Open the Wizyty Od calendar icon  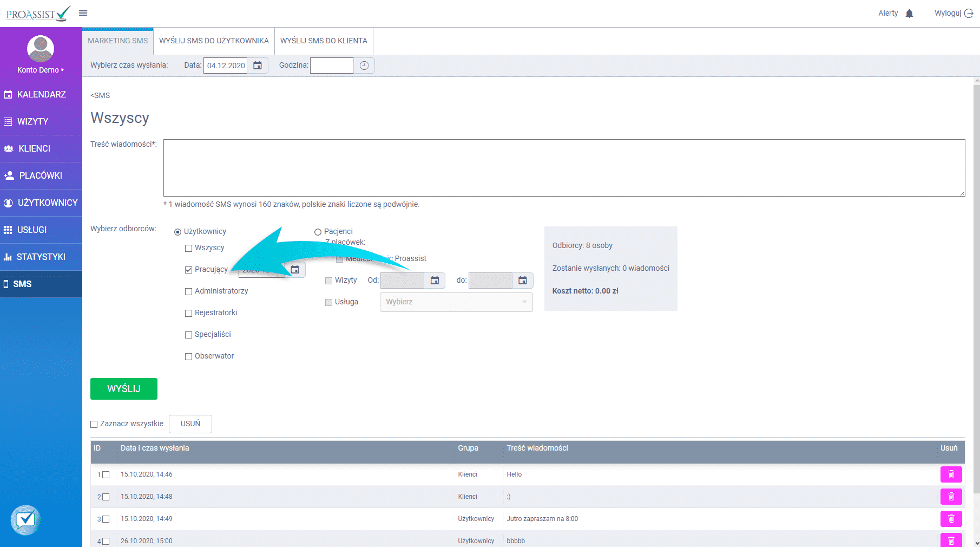[435, 281]
